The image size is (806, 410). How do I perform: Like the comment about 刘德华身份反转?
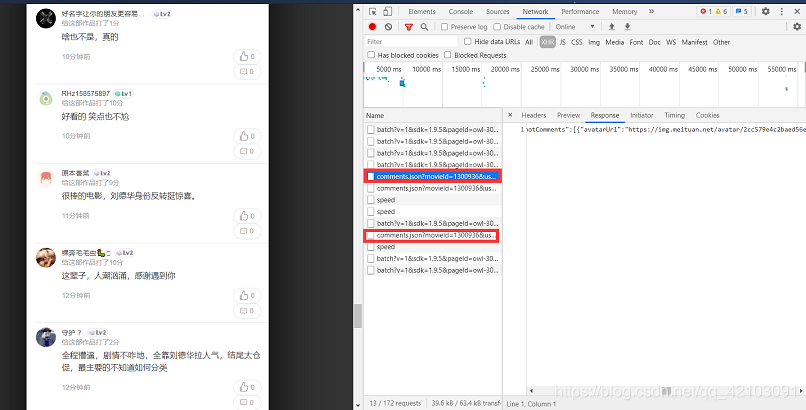click(x=247, y=216)
